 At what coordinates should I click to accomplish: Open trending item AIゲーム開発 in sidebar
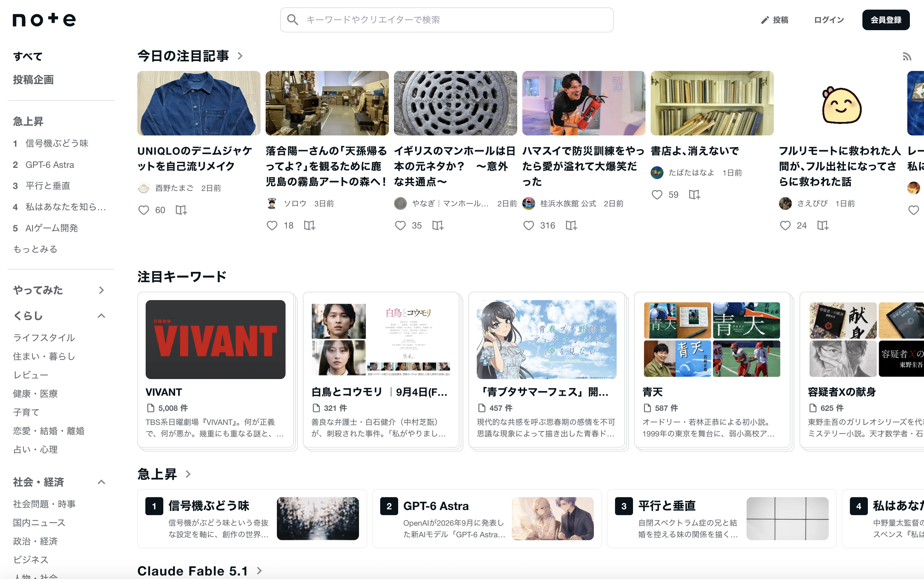(51, 228)
